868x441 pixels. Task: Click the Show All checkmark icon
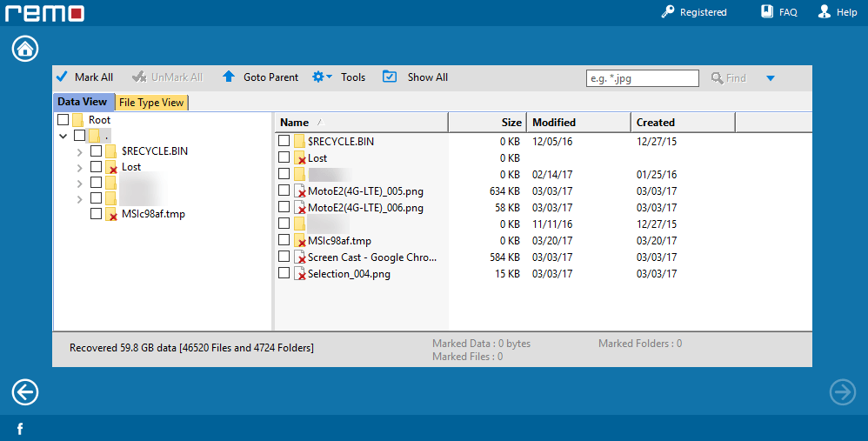(389, 77)
